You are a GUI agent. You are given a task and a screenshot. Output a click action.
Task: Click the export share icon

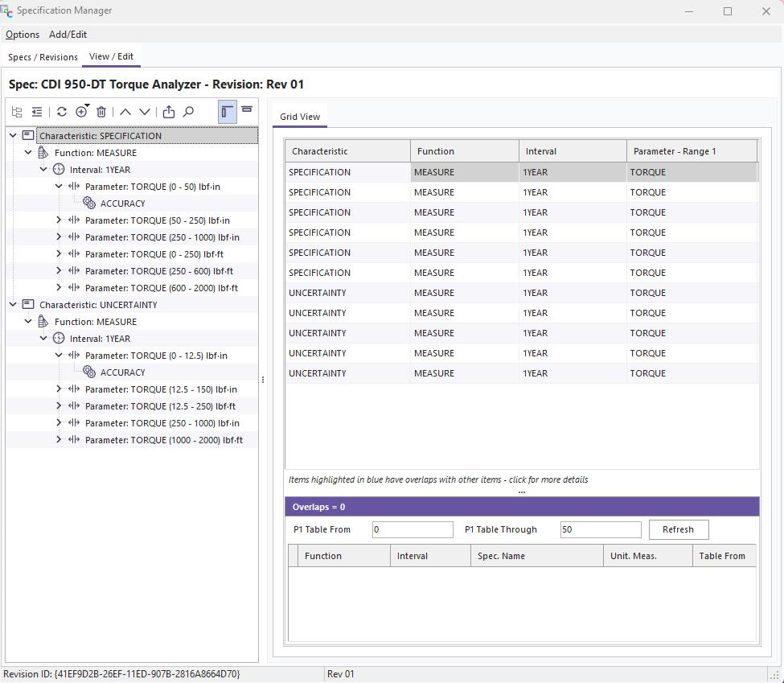click(x=169, y=112)
